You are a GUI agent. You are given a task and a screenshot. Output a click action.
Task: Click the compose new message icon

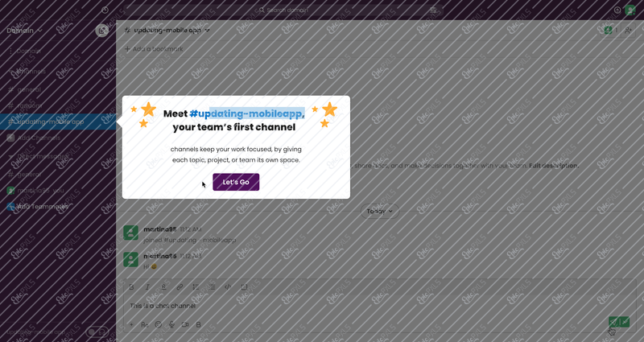[x=102, y=31]
